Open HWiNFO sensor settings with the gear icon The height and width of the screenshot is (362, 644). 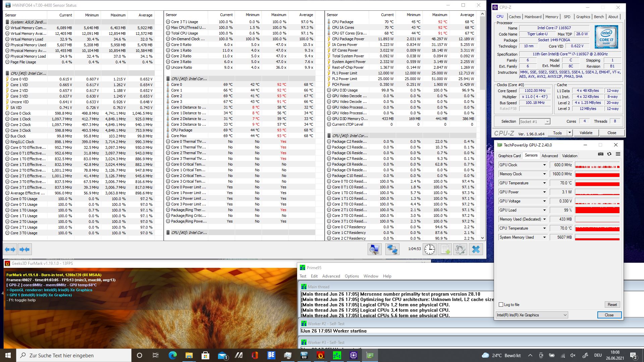point(460,249)
